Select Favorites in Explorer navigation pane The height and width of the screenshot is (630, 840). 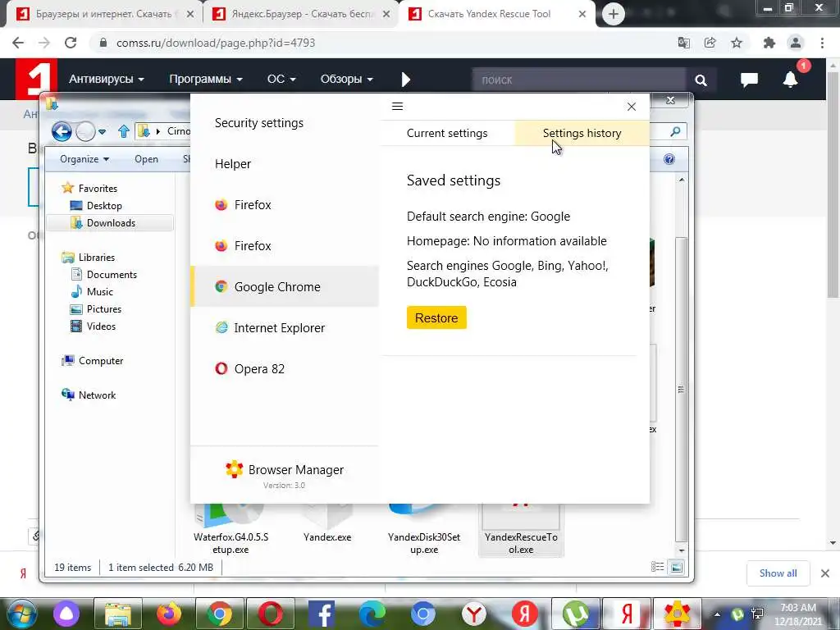coord(98,189)
